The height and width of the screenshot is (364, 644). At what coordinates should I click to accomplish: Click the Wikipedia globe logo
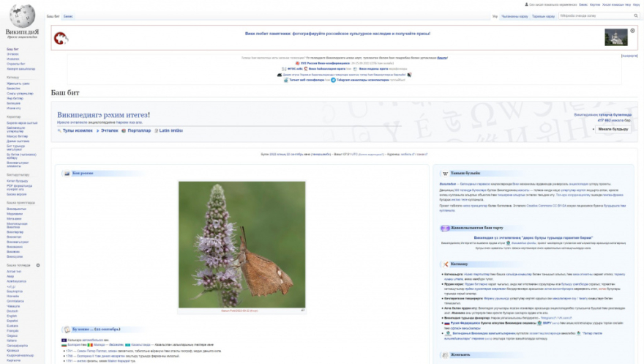23,18
